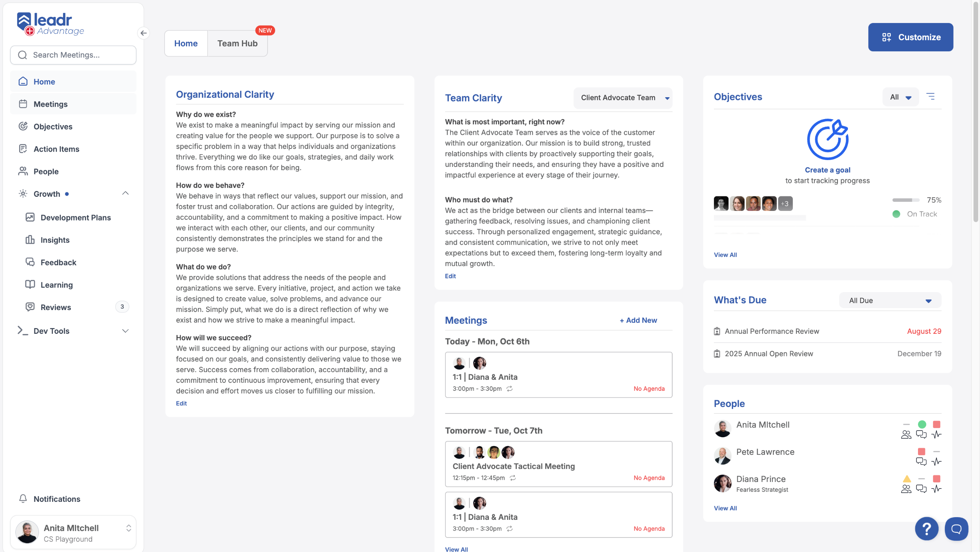Click Anita Mitchell's feedback chat icon
980x552 pixels.
point(921,434)
